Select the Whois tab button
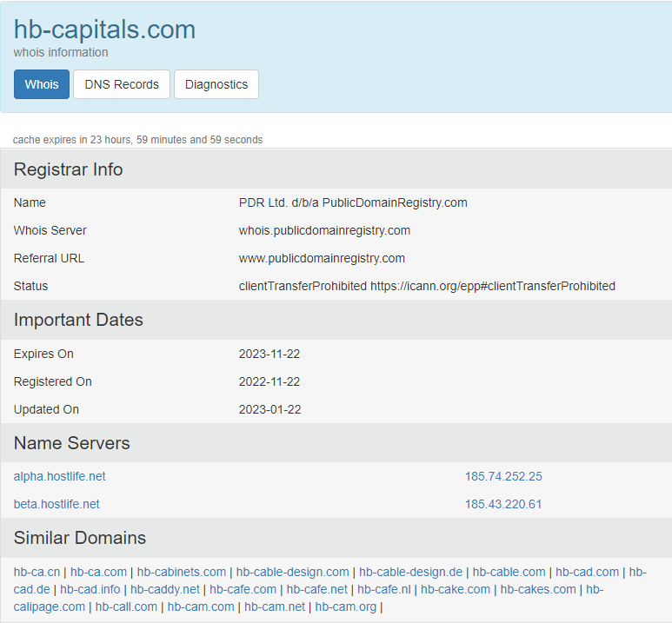 pyautogui.click(x=42, y=84)
